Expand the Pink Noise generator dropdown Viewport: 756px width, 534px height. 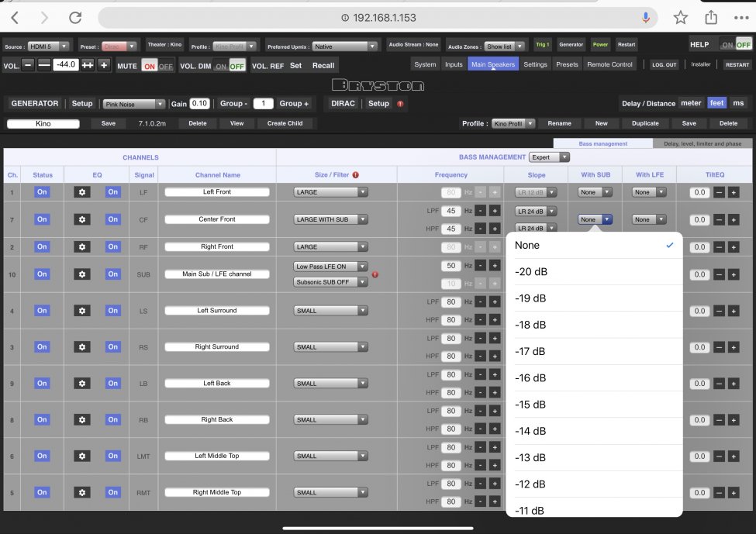[x=135, y=104]
